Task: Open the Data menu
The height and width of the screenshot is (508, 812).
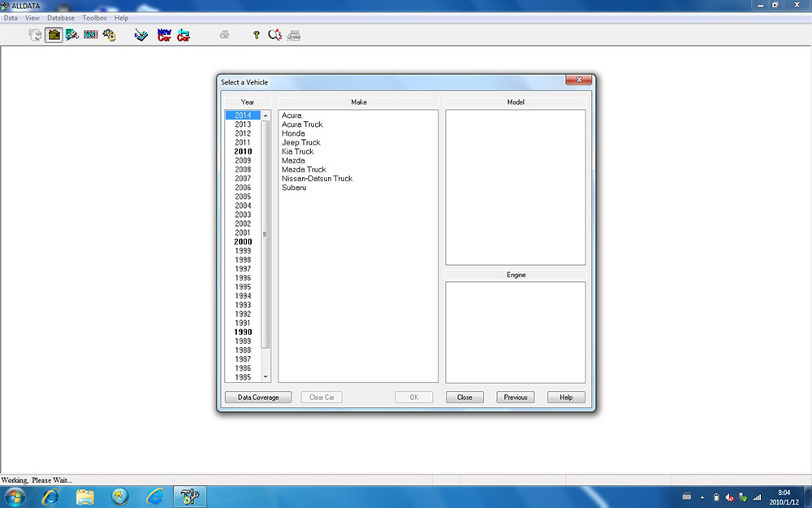Action: (x=11, y=18)
